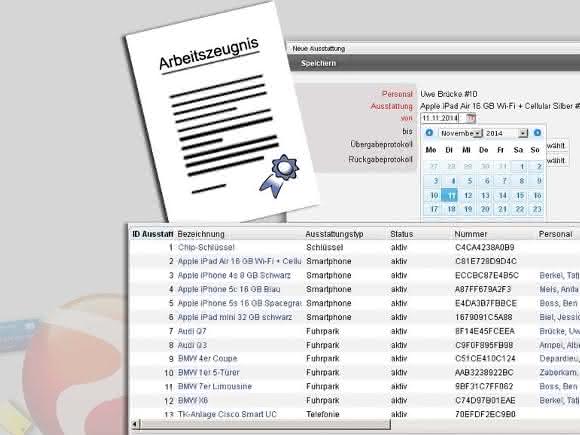
Task: Open the calendar icon next to von date
Action: coord(470,118)
